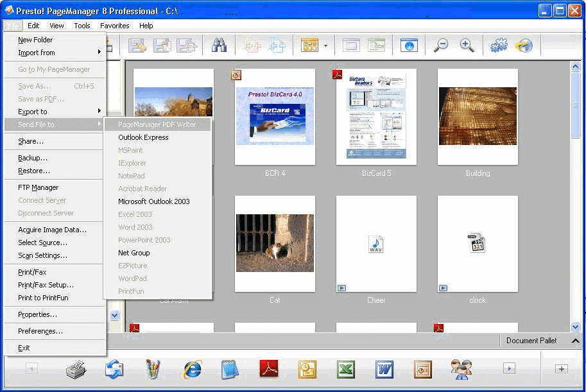The height and width of the screenshot is (392, 586).
Task: Click the plus button on application bar
Action: tap(561, 369)
